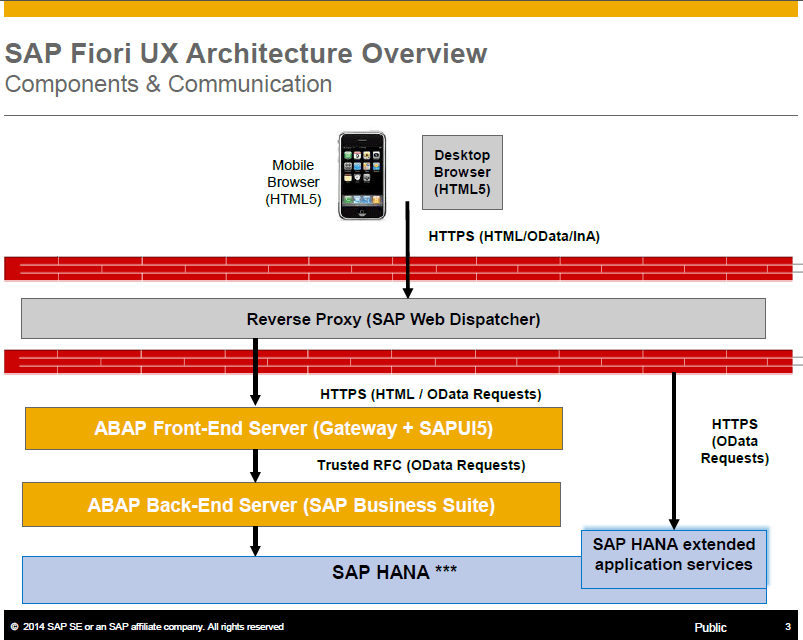Select the ABAP Back-End Server (SAP Business Suite) block
The height and width of the screenshot is (640, 803).
click(x=292, y=504)
